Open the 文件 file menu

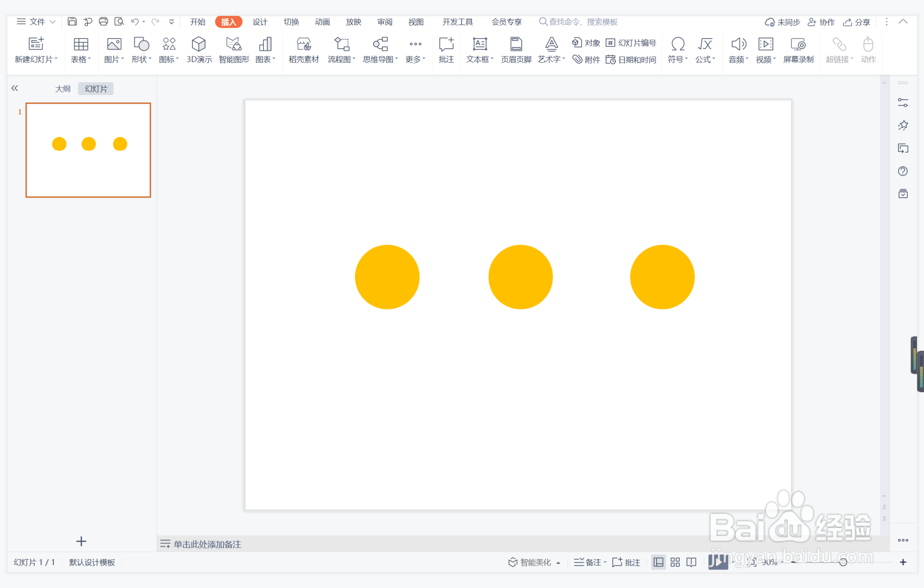[x=36, y=22]
